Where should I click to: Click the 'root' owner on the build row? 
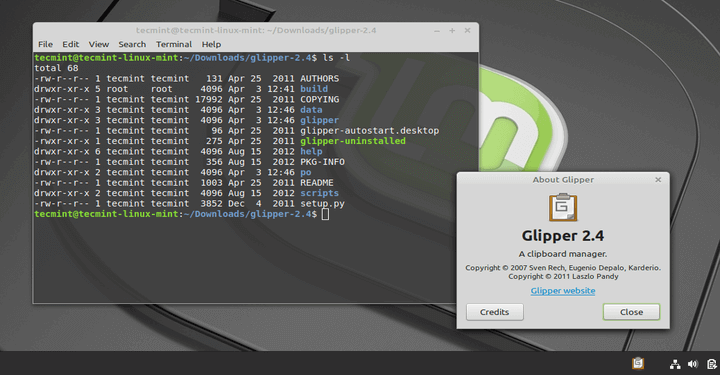tap(117, 89)
